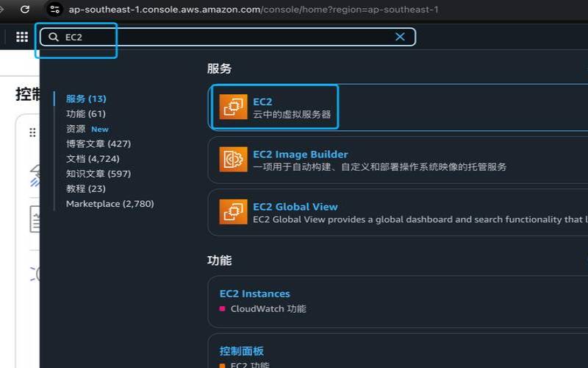Click the CloudWatch 功能 label
Image resolution: width=588 pixels, height=368 pixels.
point(268,308)
